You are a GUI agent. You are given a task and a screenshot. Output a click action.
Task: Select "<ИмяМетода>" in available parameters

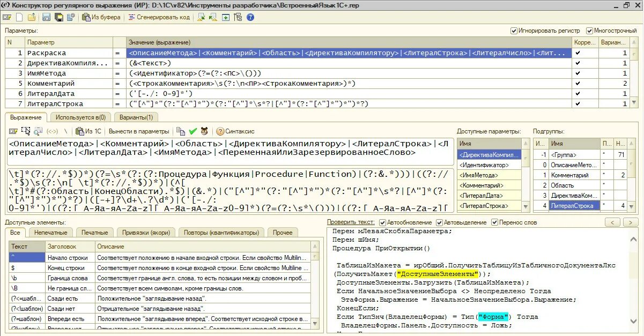pos(489,175)
